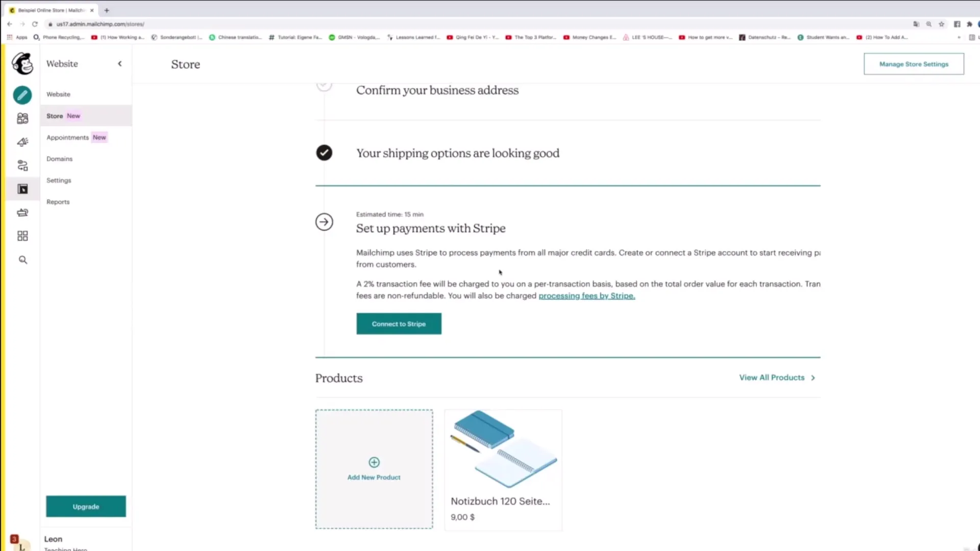Select the Beispiel Online Store tab
Image resolution: width=980 pixels, height=551 pixels.
[x=51, y=10]
